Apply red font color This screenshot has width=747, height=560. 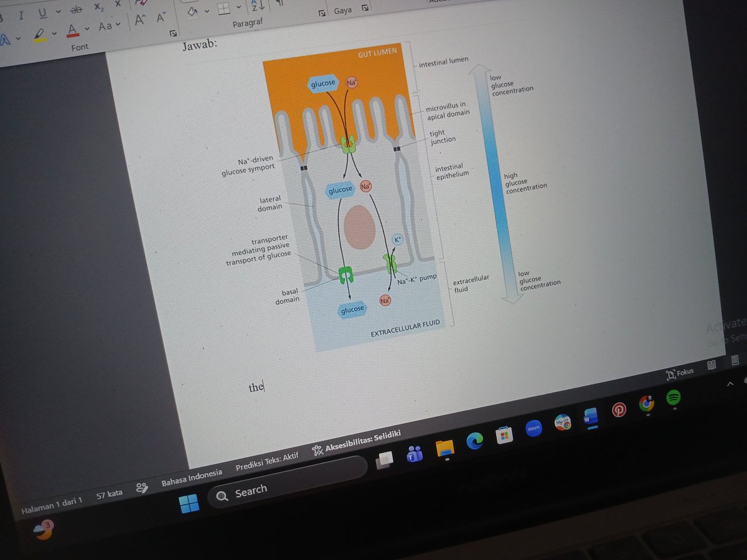[x=72, y=30]
